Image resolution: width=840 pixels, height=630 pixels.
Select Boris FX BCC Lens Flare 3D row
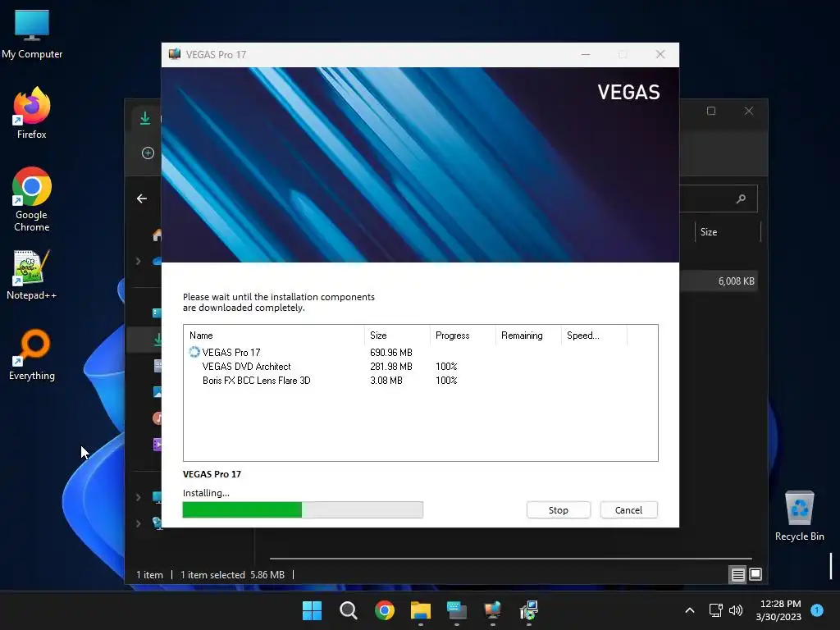pos(421,381)
